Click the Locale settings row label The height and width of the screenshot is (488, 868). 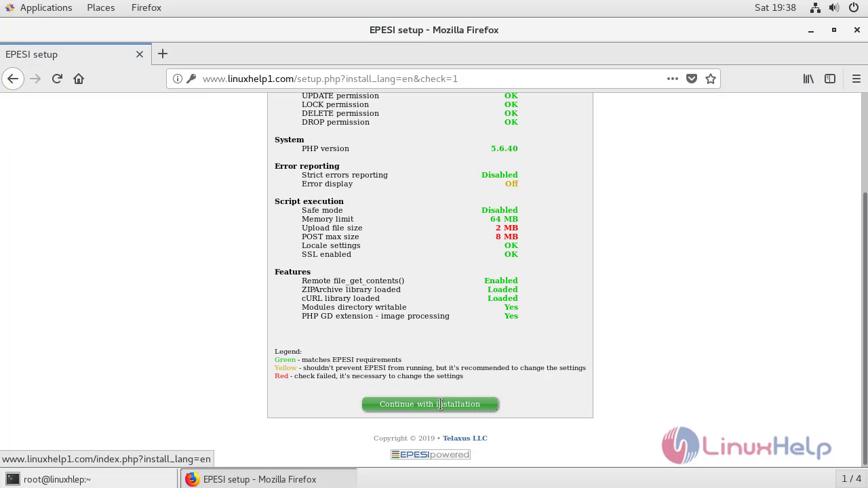tap(331, 245)
